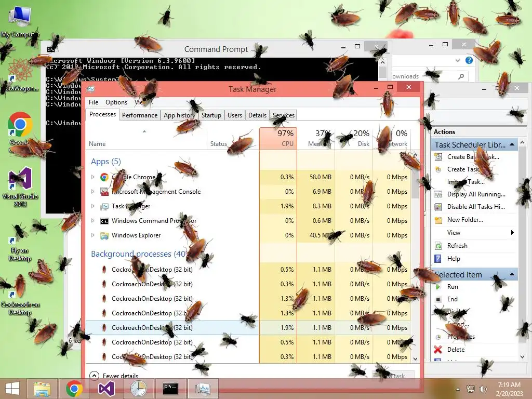This screenshot has width=532, height=399.
Task: Click the Create Basic Task icon
Action: (x=438, y=157)
